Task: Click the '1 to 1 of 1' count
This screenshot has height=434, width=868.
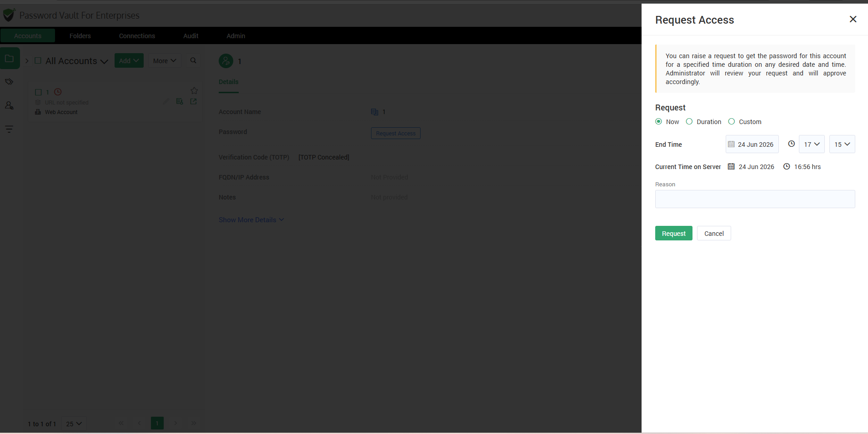Action: (x=42, y=424)
